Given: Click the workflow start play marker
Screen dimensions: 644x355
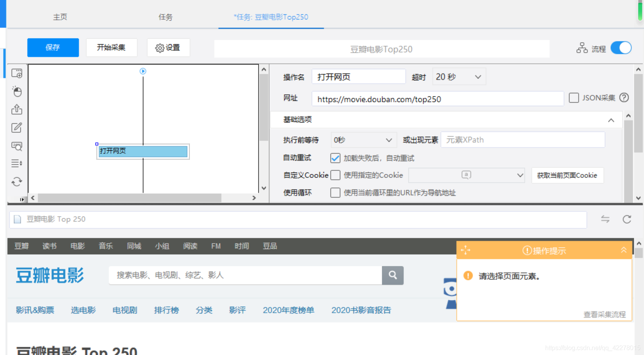Looking at the screenshot, I should pos(143,71).
